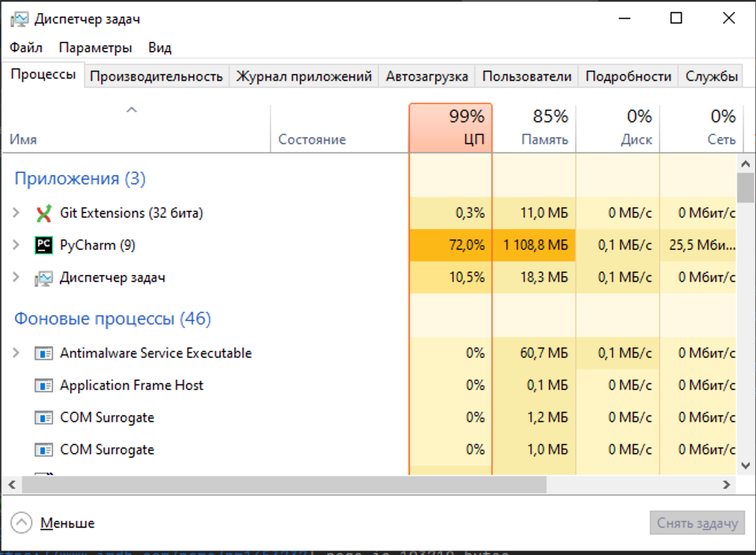Click the second COM Surrogate icon with 1,0 МБ
Screen dimensions: 756x555
[44, 450]
